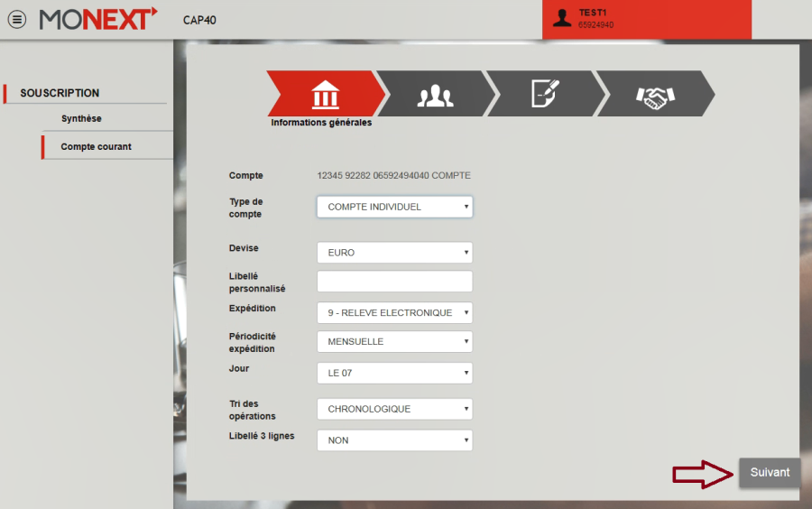
Task: Open Compte courant in the sidebar
Action: pyautogui.click(x=96, y=146)
